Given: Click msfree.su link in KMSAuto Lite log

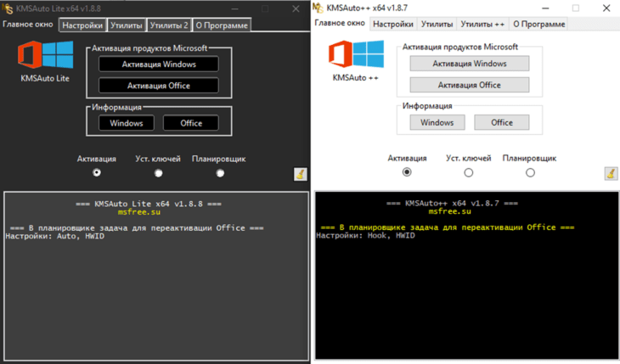Looking at the screenshot, I should click(x=139, y=212).
